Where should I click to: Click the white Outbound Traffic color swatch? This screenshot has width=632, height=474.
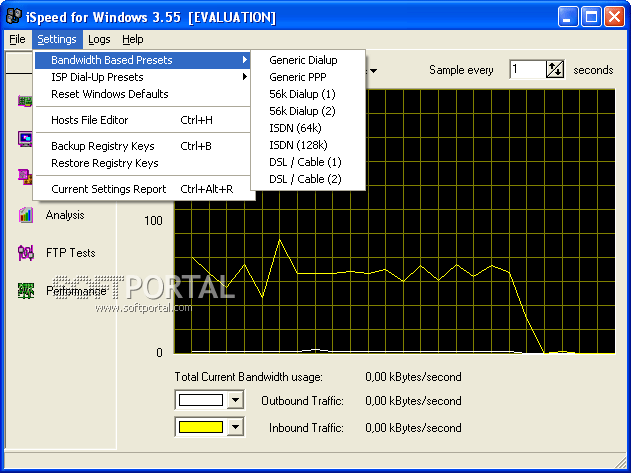click(201, 400)
